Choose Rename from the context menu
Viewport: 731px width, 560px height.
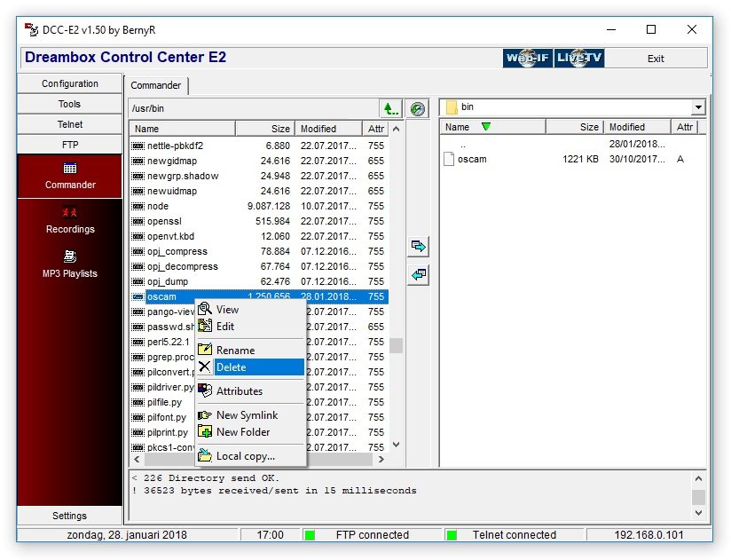[x=251, y=351]
